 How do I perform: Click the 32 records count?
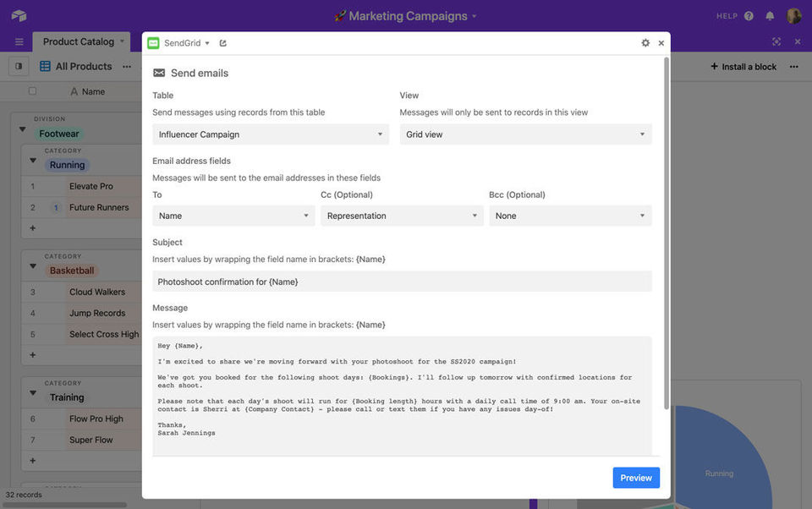[x=24, y=495]
